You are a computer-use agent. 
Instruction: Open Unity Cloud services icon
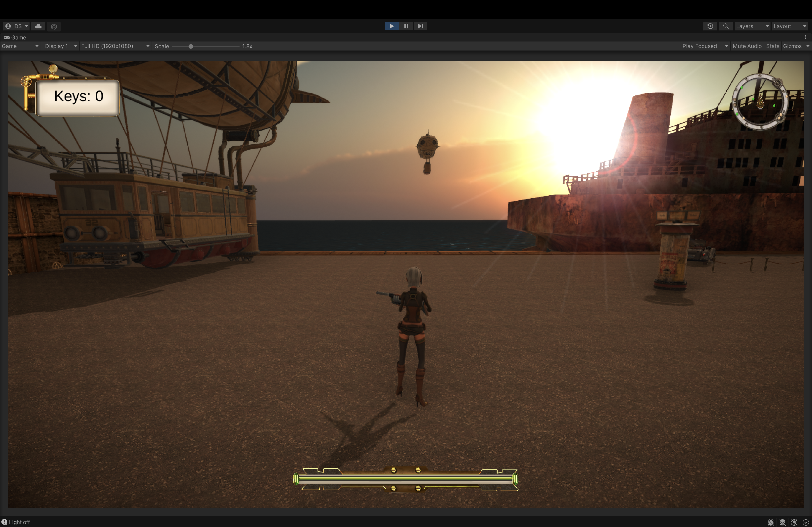coord(38,26)
